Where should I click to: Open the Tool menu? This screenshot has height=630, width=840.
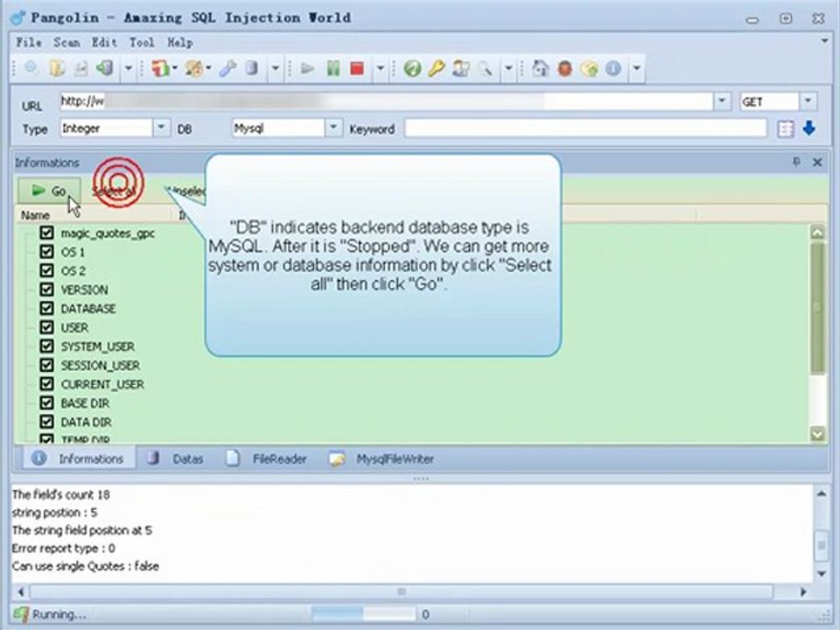[x=142, y=42]
